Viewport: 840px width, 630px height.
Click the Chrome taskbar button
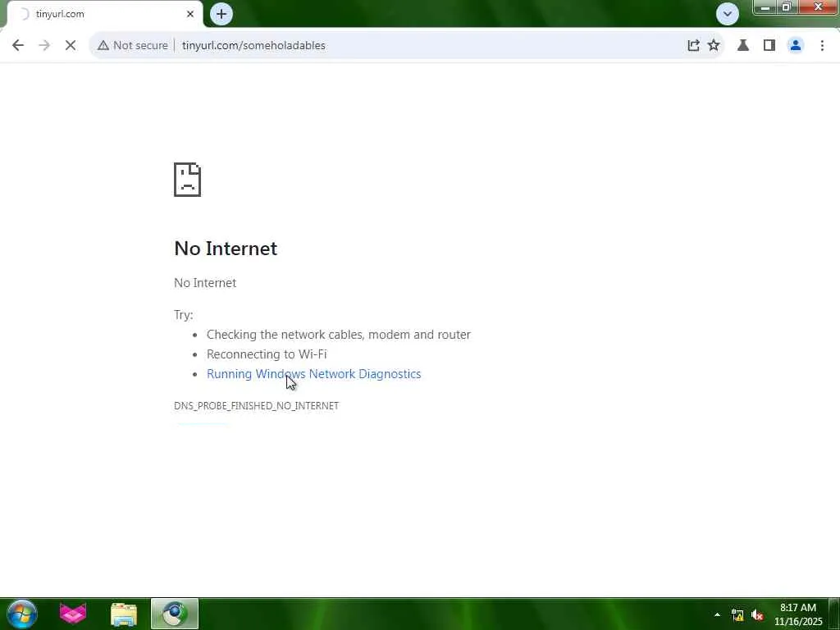click(x=175, y=614)
